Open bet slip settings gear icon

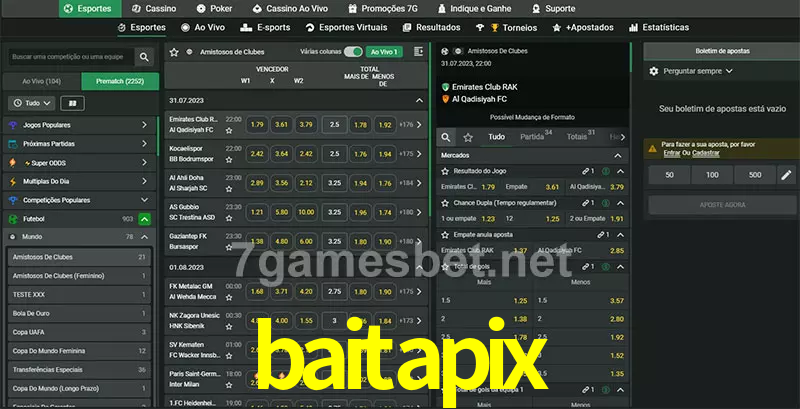click(x=654, y=71)
